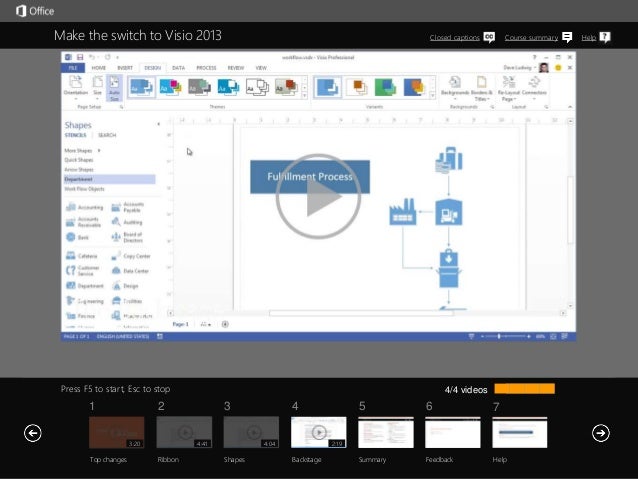Select the factory shape on canvas
The width and height of the screenshot is (638, 479).
(x=402, y=211)
